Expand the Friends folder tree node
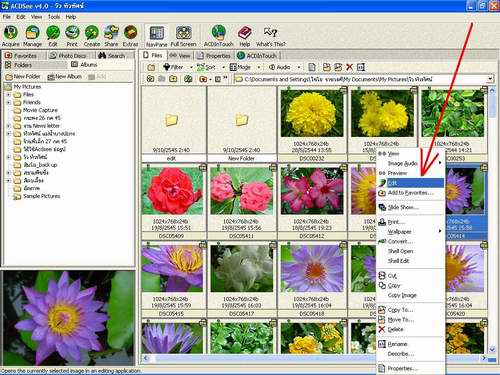Viewport: 500px width, 375px height. tap(9, 102)
